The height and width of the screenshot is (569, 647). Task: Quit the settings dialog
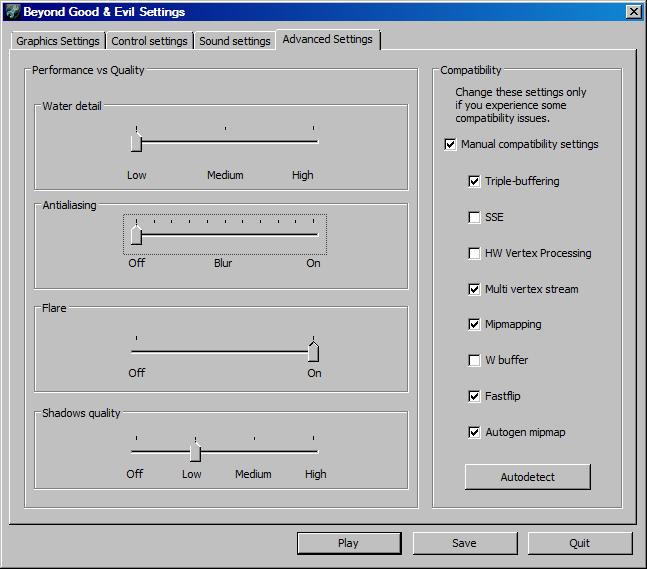(x=580, y=543)
